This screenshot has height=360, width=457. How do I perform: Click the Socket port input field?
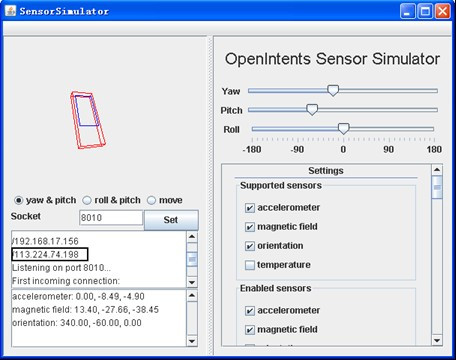click(111, 218)
